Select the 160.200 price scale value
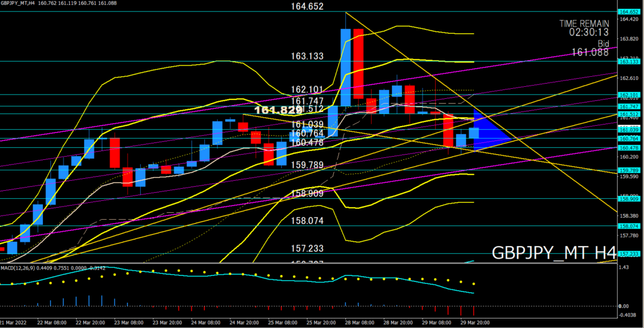 point(629,157)
